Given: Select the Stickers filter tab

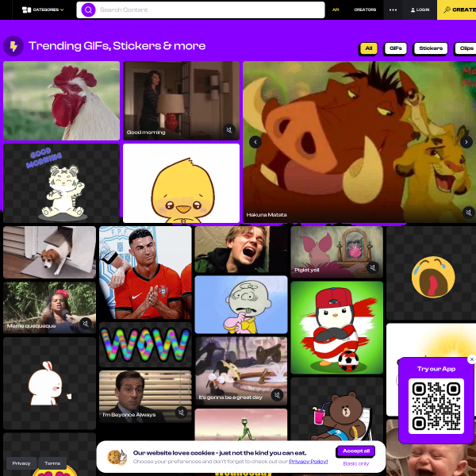Looking at the screenshot, I should coord(431,48).
